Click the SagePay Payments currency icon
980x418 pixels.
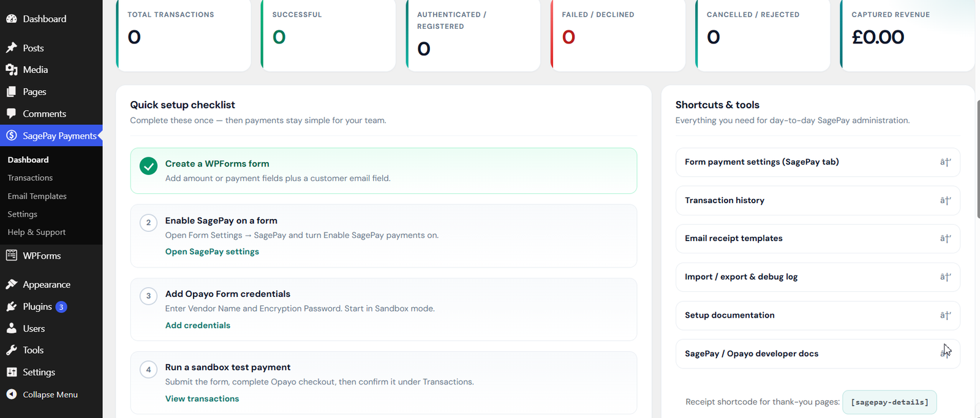(x=12, y=135)
